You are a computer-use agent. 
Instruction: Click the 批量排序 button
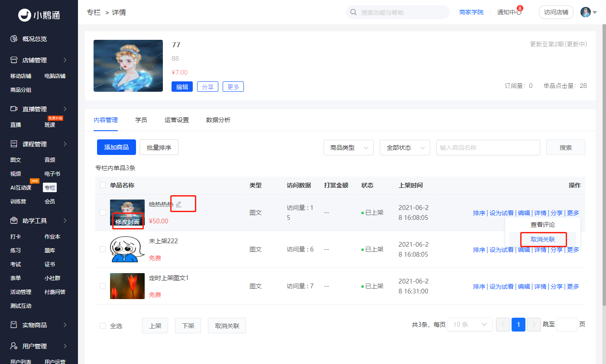pos(159,147)
